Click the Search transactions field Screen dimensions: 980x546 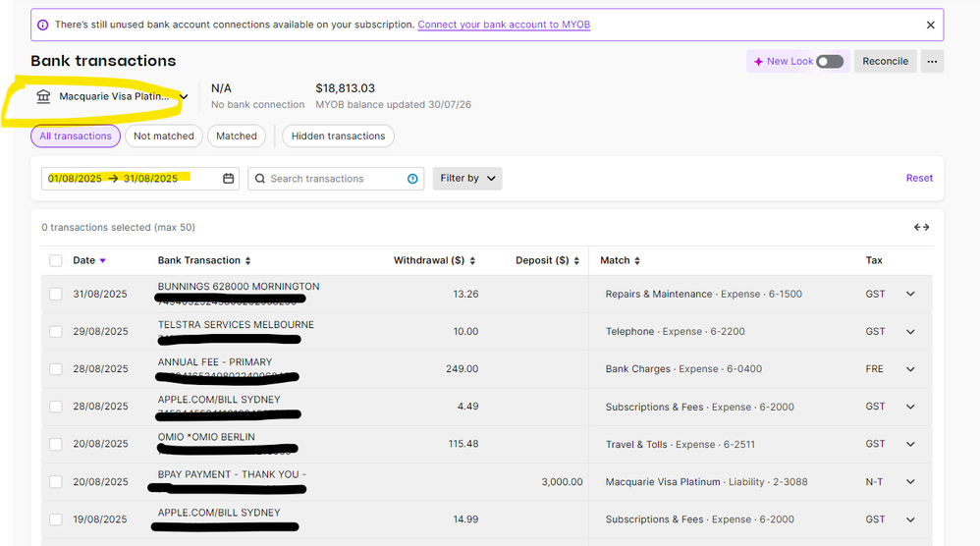pyautogui.click(x=336, y=179)
